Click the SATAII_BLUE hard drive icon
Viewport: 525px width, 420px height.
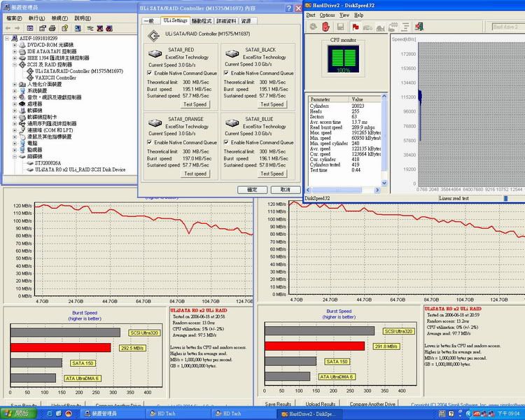click(x=232, y=123)
